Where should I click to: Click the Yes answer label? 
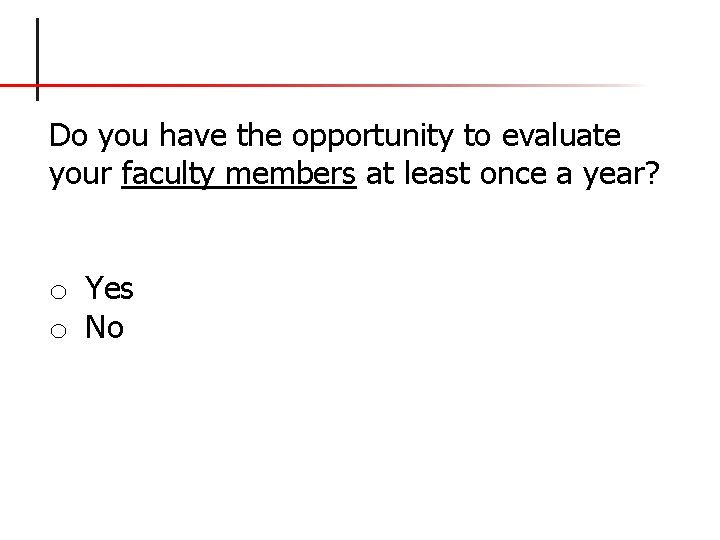(109, 288)
